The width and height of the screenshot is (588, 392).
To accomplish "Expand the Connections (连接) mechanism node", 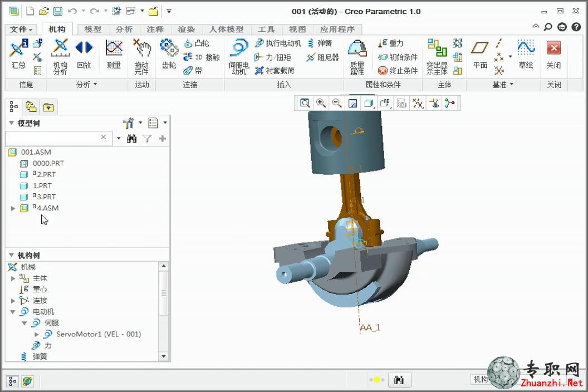I will pos(13,301).
